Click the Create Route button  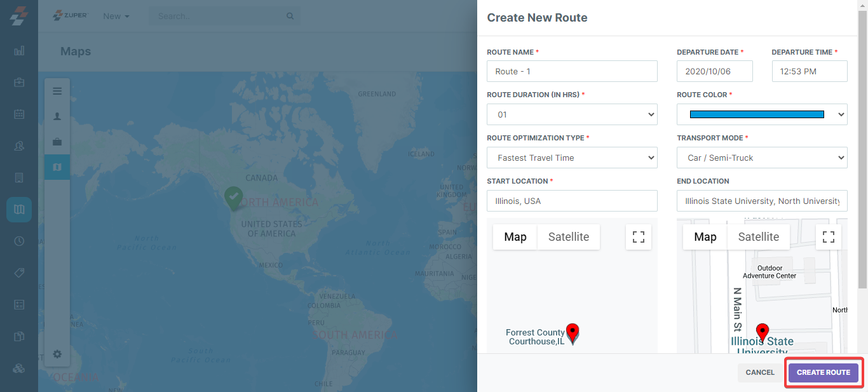tap(824, 372)
